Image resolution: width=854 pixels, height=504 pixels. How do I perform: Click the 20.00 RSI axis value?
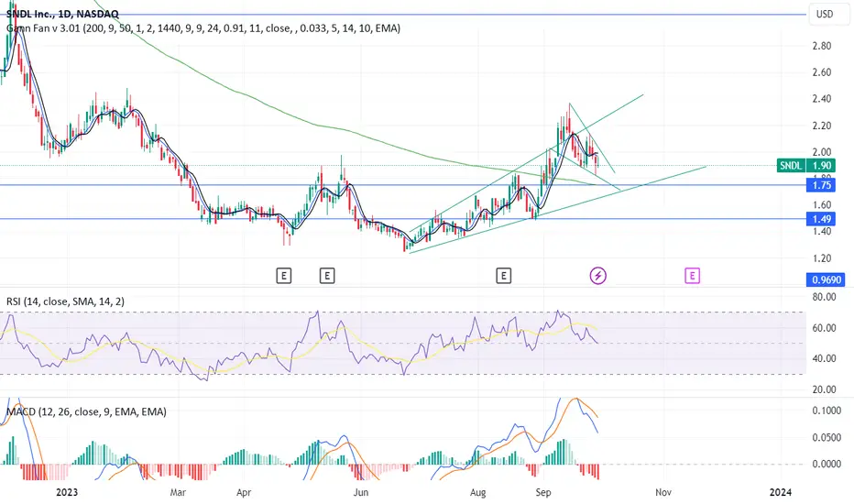pyautogui.click(x=824, y=389)
